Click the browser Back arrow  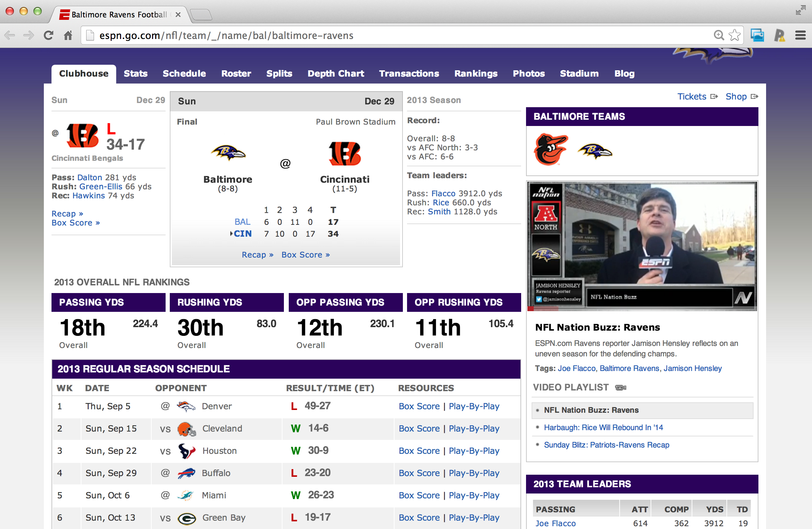click(x=10, y=35)
